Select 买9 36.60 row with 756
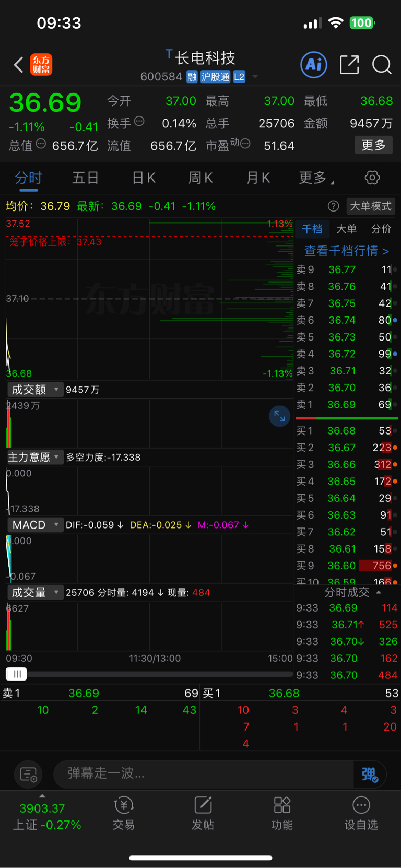 (x=347, y=566)
